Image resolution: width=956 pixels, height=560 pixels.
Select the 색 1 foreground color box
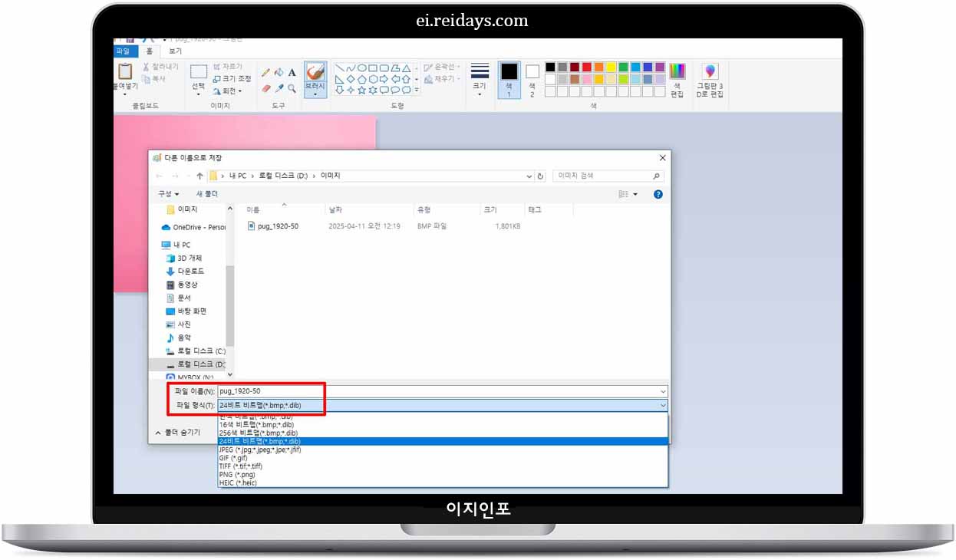pyautogui.click(x=509, y=81)
